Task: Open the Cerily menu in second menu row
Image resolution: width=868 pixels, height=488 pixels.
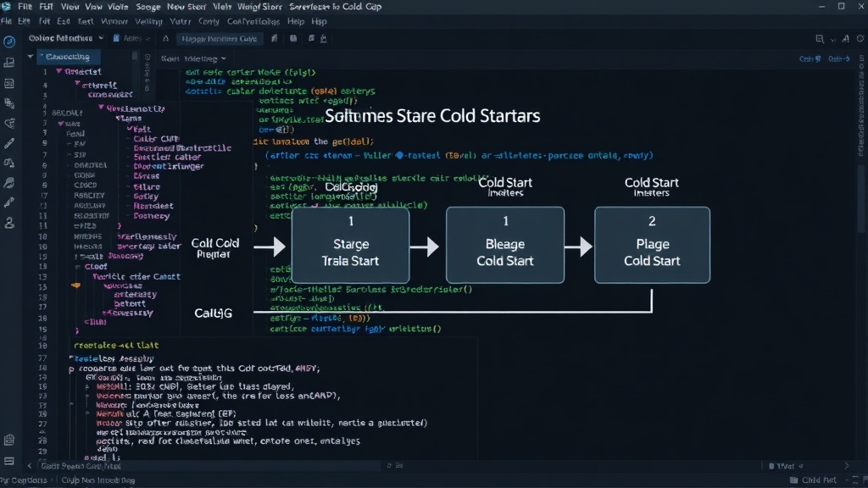Action: click(x=209, y=21)
